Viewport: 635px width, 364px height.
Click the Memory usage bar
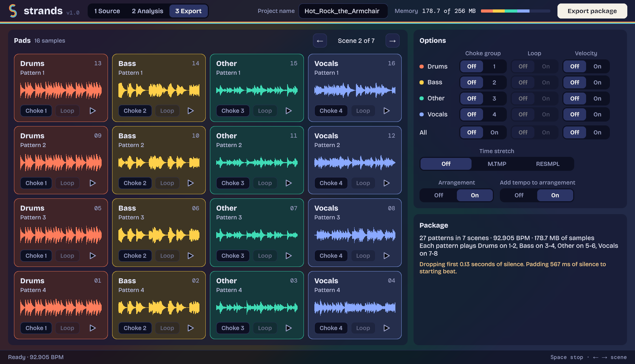tap(515, 11)
